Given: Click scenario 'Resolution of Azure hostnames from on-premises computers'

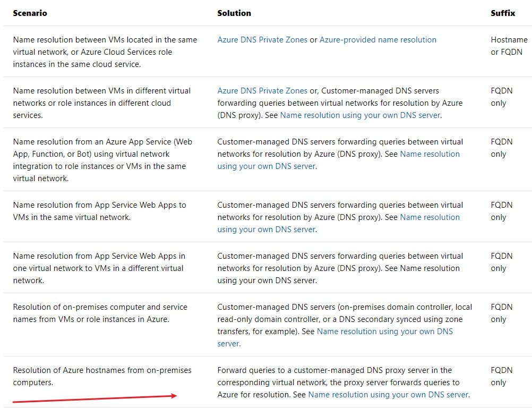Looking at the screenshot, I should coord(102,376).
